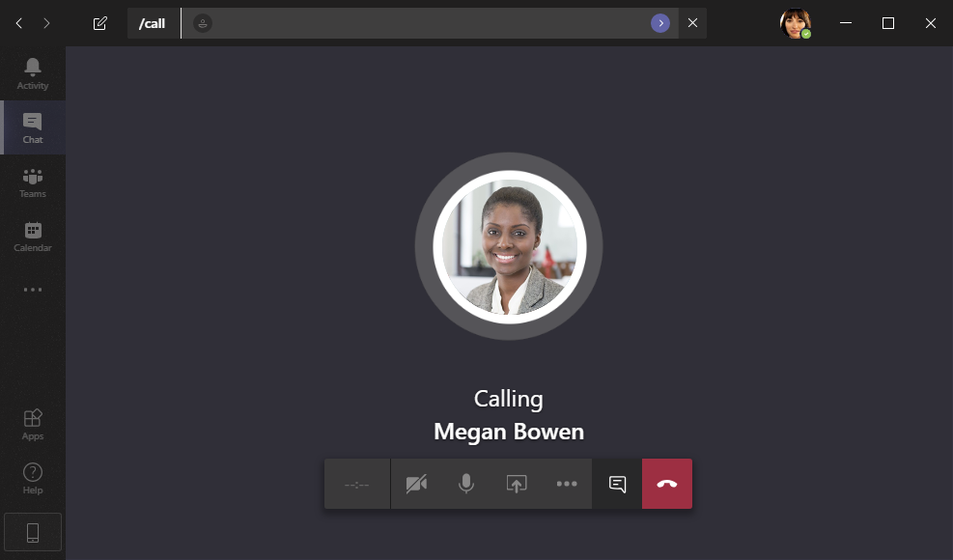Minimize the Teams window
The width and height of the screenshot is (953, 560).
point(846,23)
